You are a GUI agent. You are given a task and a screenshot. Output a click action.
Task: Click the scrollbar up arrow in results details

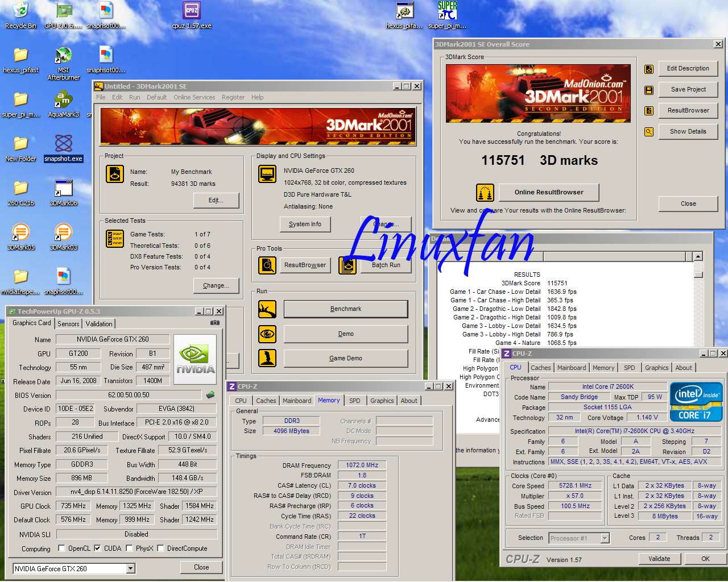coord(698,256)
